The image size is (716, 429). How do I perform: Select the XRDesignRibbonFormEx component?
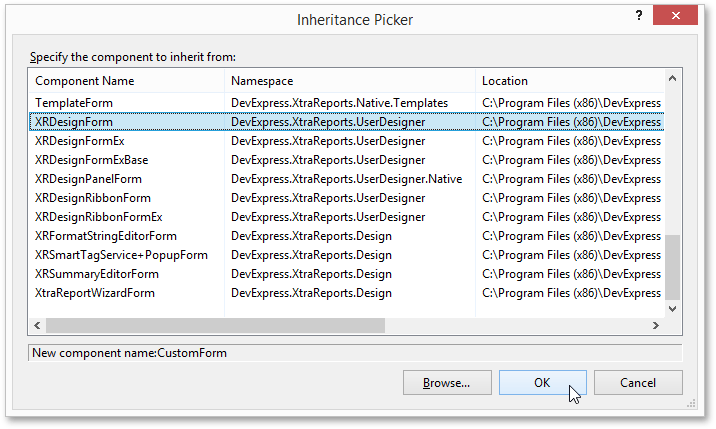[347, 217]
